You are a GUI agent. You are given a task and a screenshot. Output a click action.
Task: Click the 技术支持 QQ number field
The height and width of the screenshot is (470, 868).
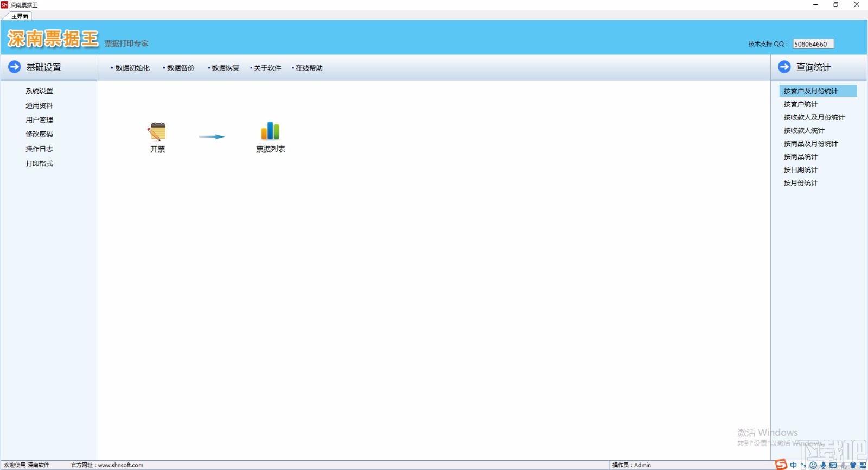tap(813, 44)
